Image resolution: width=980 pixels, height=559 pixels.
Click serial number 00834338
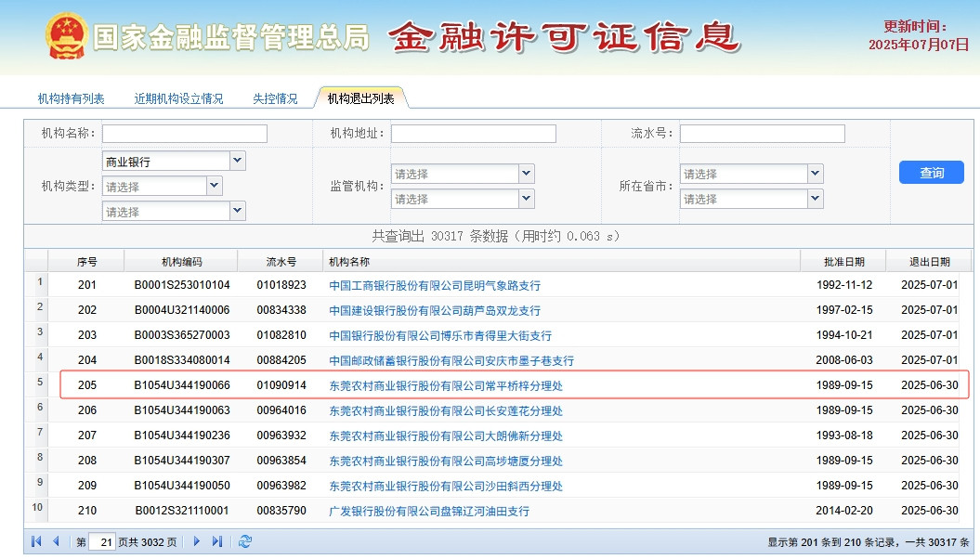[x=281, y=310]
